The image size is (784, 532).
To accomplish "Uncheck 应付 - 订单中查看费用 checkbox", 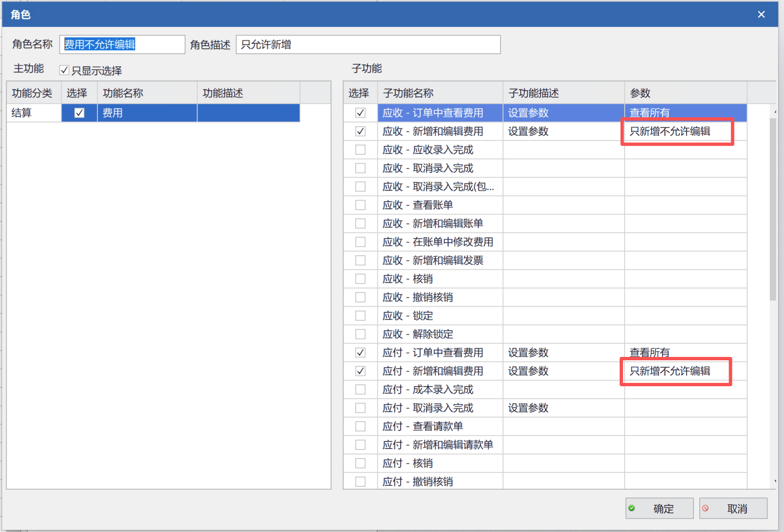I will 360,352.
